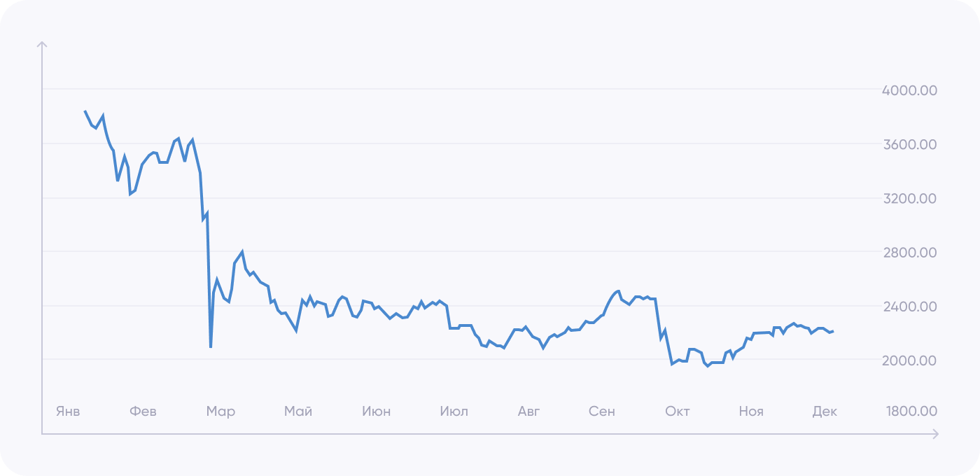Click the 2400.00 price axis label
The width and height of the screenshot is (980, 476).
(x=910, y=307)
